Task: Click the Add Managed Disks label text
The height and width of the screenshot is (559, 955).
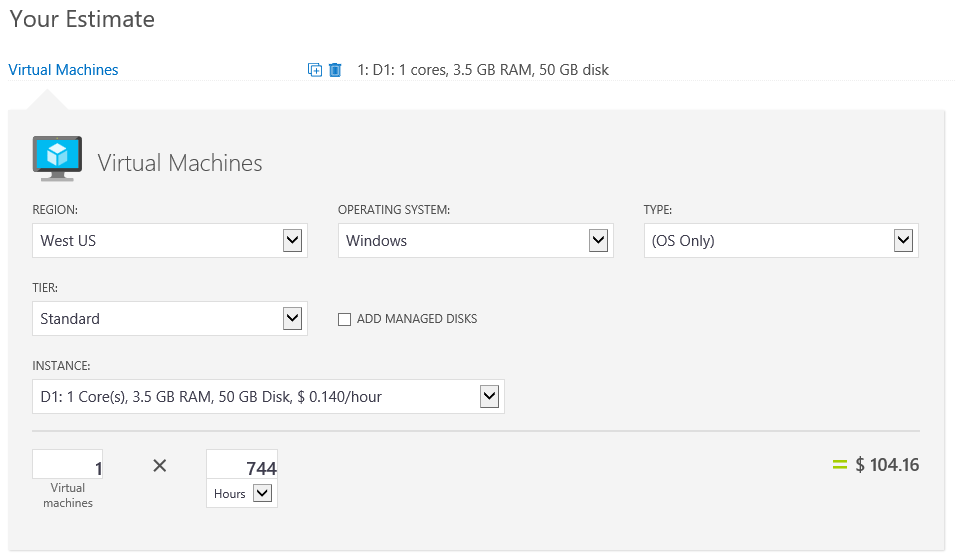Action: [417, 319]
